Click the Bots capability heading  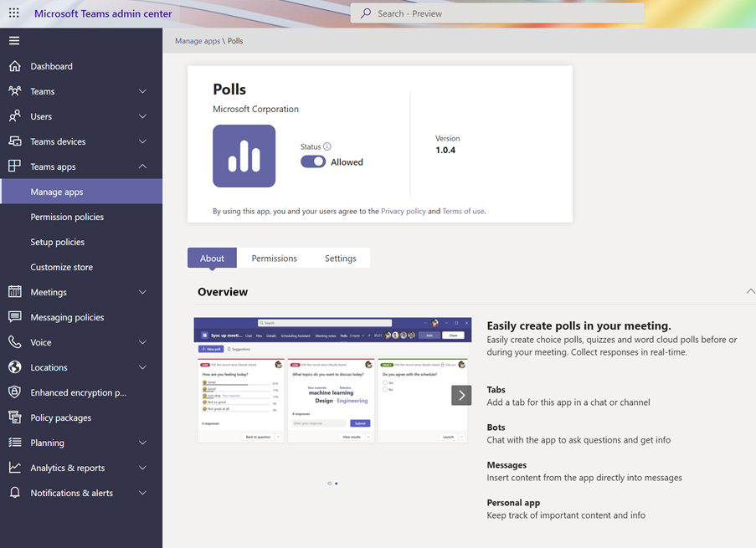[496, 427]
